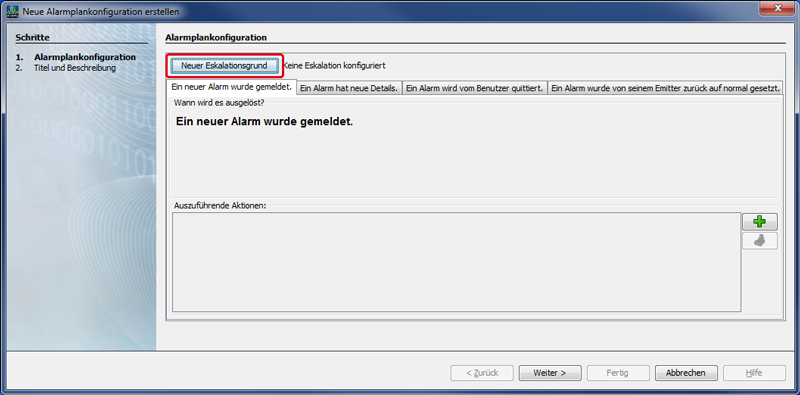Click the 'Wann wird es ausgelöst?' label

tap(219, 103)
